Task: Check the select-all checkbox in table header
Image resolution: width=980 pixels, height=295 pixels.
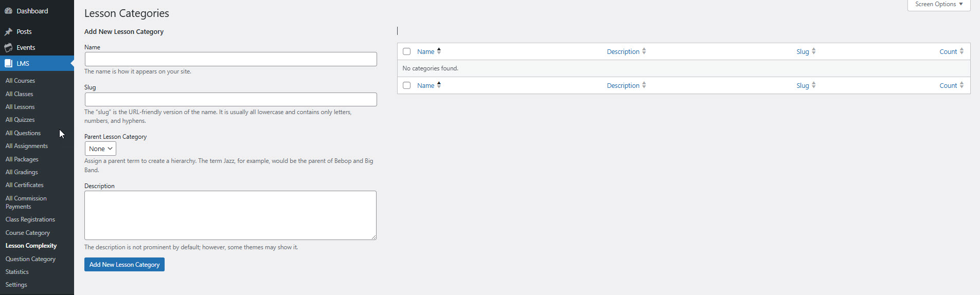Action: [406, 51]
